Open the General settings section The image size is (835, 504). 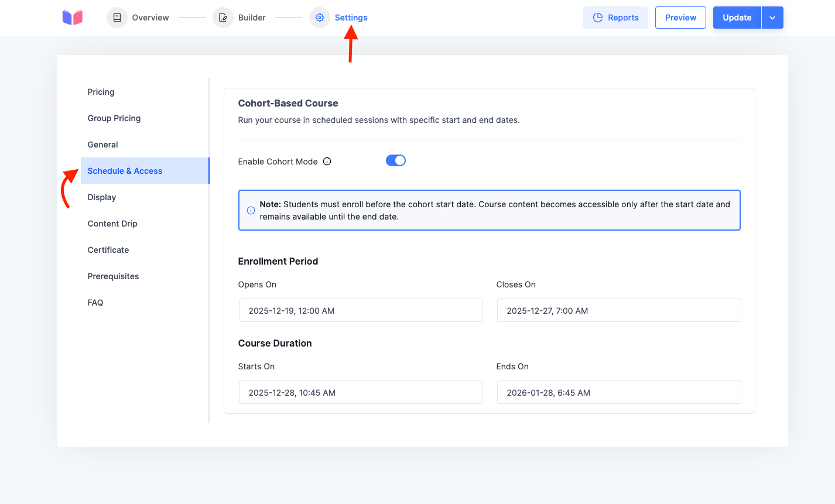[x=145, y=145]
